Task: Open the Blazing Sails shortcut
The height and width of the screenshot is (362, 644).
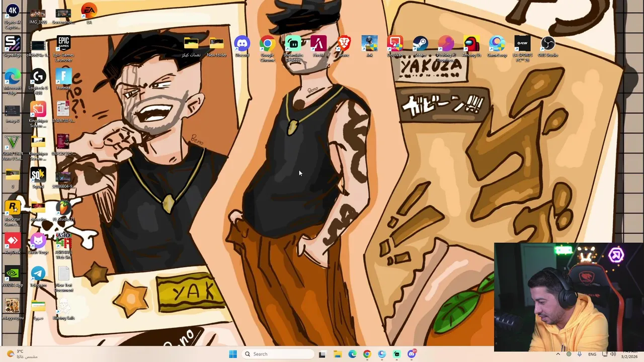Action: (x=63, y=309)
